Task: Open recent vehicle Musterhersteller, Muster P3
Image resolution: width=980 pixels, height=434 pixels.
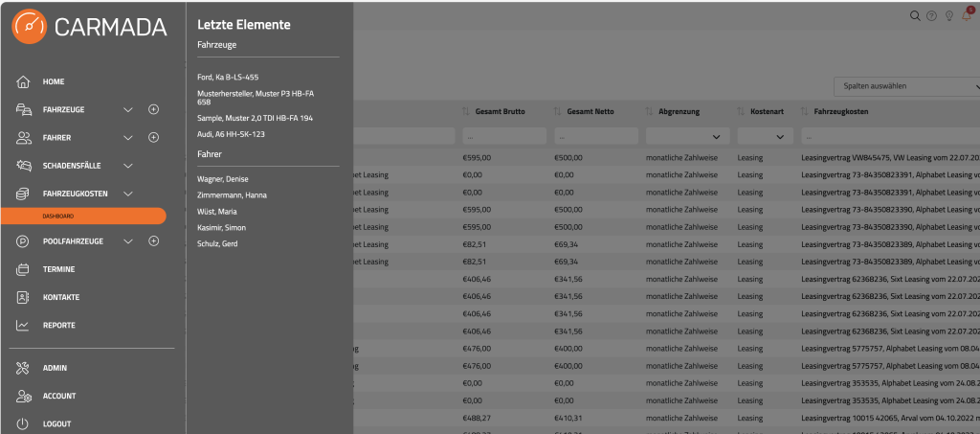Action: (x=256, y=97)
